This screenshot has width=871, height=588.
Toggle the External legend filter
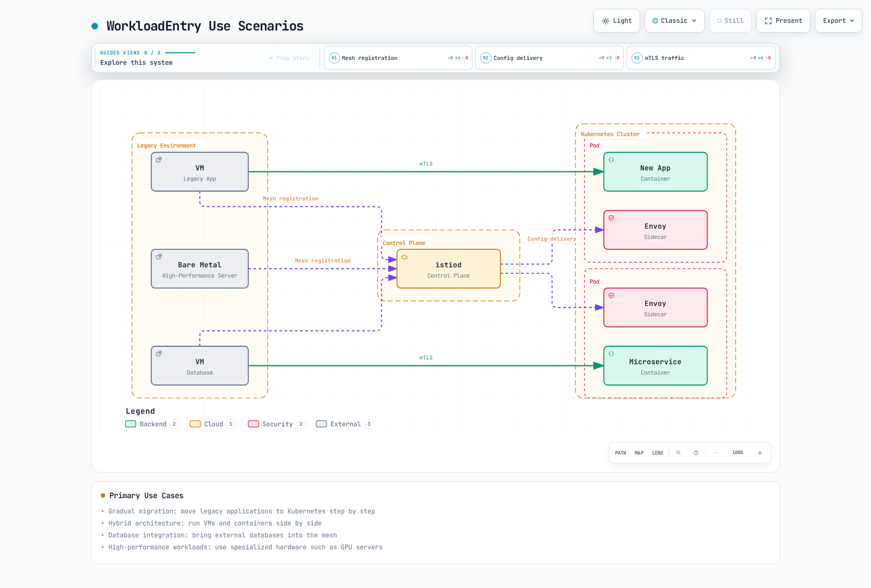click(x=345, y=424)
